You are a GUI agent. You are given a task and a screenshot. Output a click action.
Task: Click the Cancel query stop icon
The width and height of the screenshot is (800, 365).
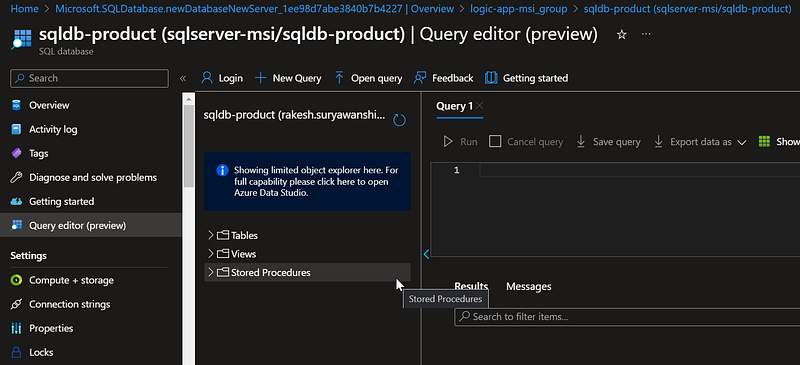pyautogui.click(x=495, y=141)
